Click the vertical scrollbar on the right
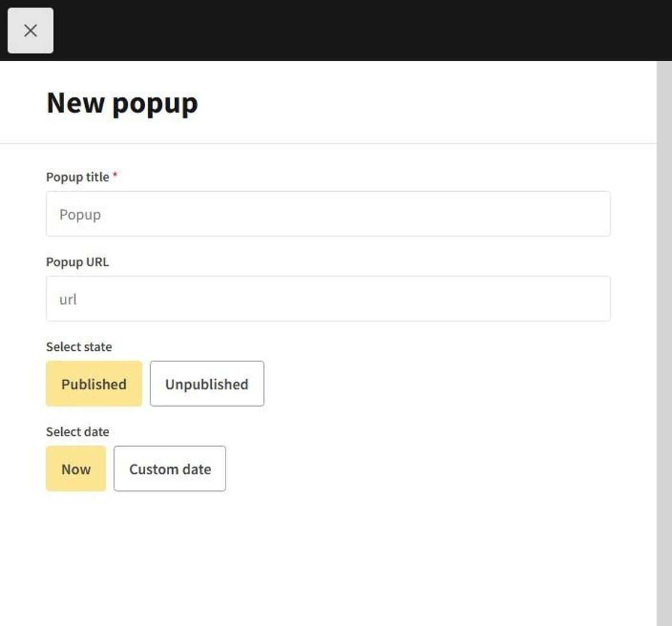 [664, 342]
